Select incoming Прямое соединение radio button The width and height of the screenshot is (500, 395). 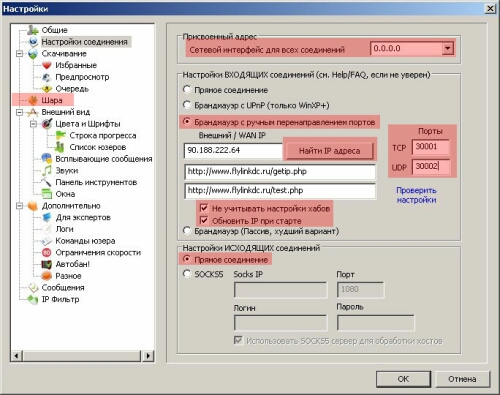187,90
